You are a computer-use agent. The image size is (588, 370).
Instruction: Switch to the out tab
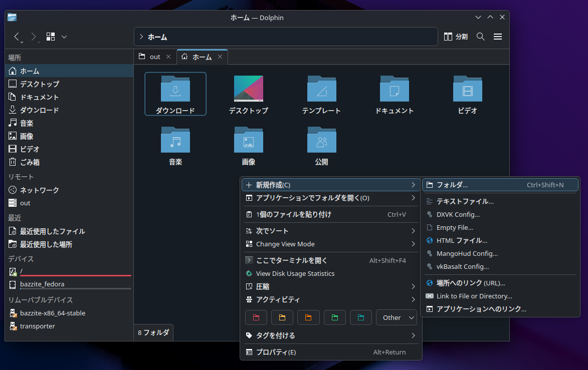coord(154,57)
